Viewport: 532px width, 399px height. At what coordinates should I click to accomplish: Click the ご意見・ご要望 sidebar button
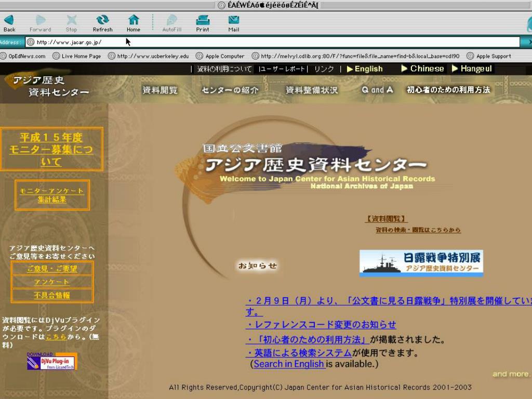(52, 269)
